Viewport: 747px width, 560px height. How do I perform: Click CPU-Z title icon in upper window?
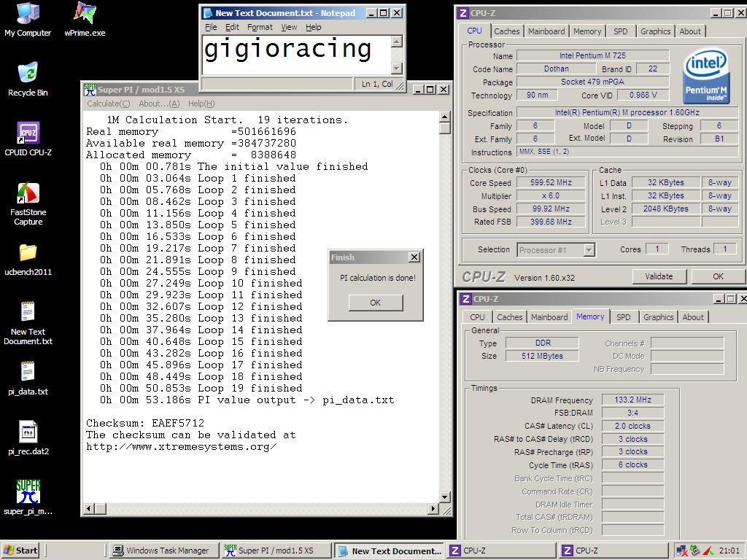[x=462, y=13]
